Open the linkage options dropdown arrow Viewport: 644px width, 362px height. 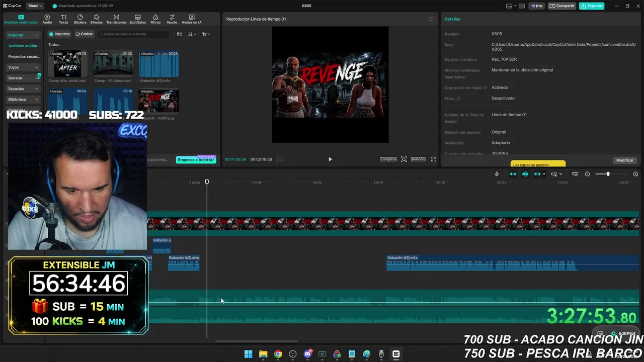point(544,174)
